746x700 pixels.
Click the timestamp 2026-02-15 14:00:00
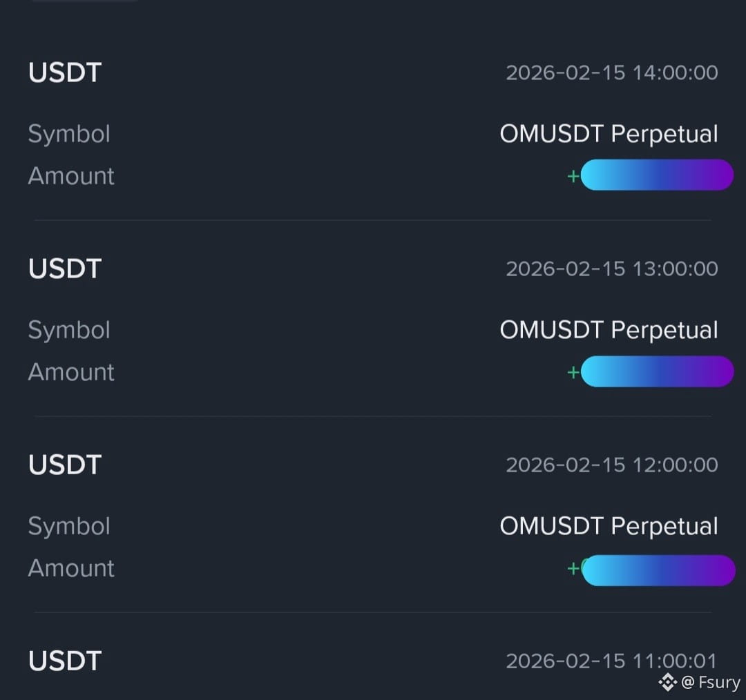coord(612,72)
